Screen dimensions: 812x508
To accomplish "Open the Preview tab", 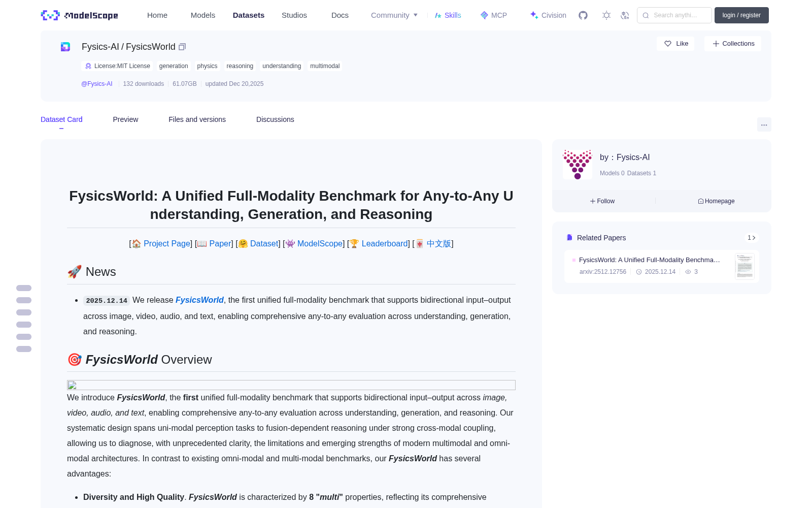I will click(x=125, y=119).
